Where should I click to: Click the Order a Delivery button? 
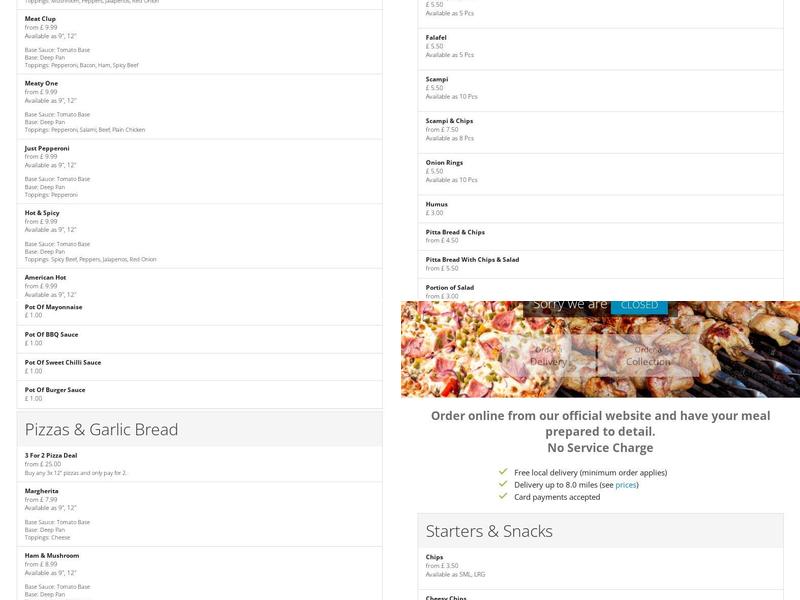548,356
